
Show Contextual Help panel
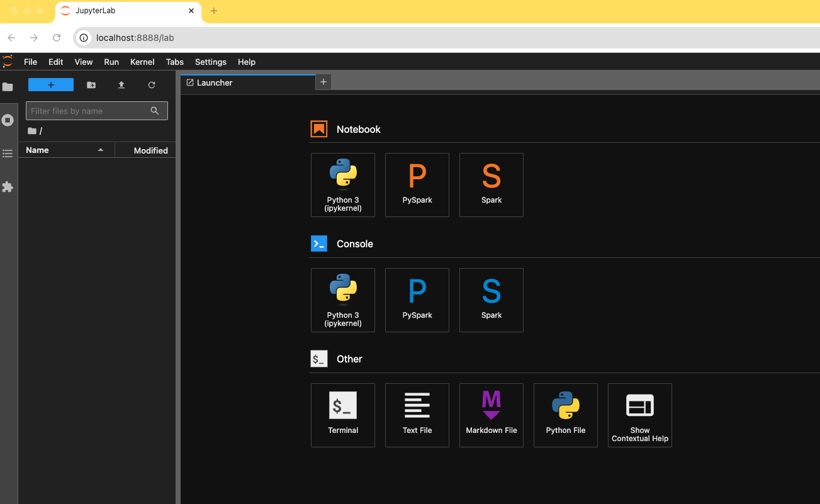640,415
